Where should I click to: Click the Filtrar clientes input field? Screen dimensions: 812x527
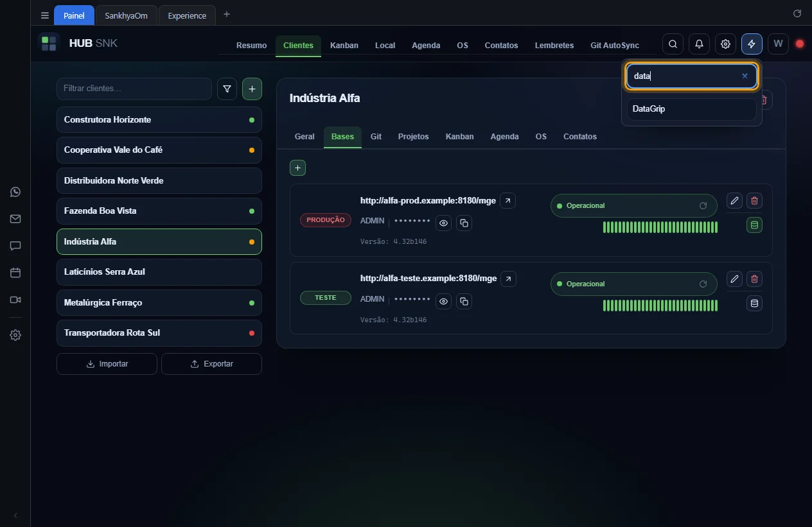[134, 89]
